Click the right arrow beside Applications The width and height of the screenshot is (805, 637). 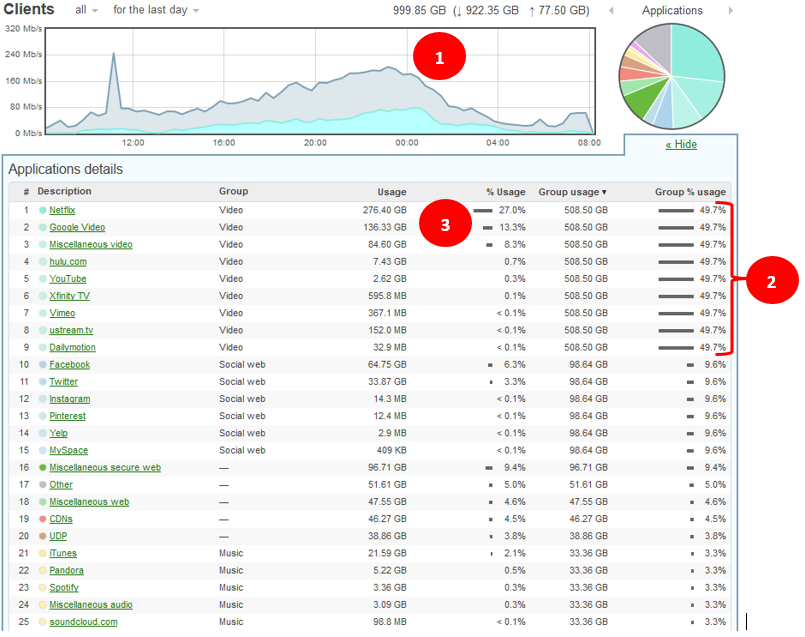pyautogui.click(x=731, y=11)
